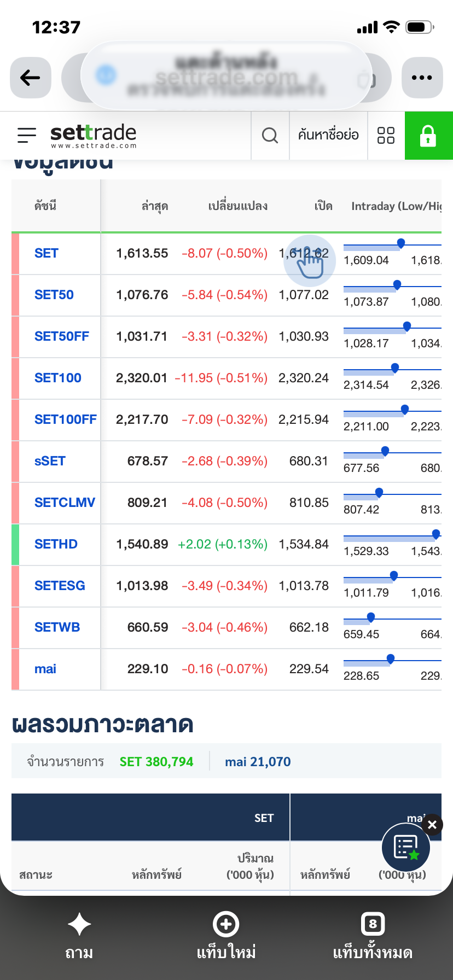Tap the ถาม sparkle assistant button

coord(79,936)
